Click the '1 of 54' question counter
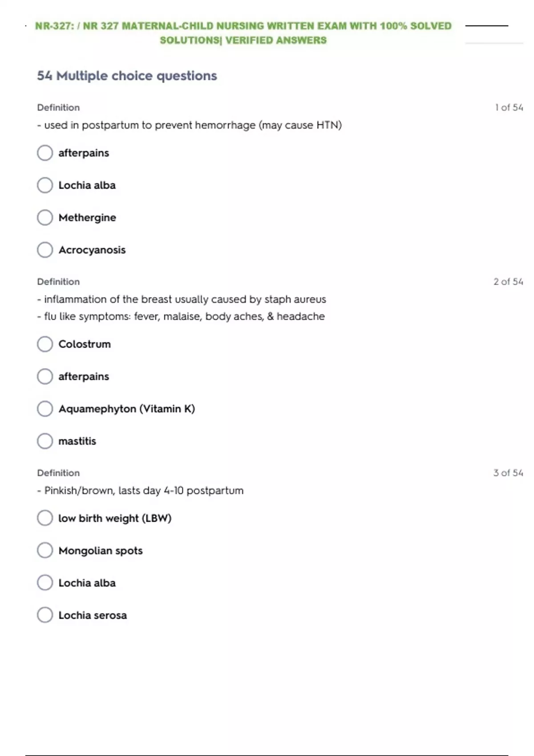Image resolution: width=534 pixels, height=756 pixels. 509,108
